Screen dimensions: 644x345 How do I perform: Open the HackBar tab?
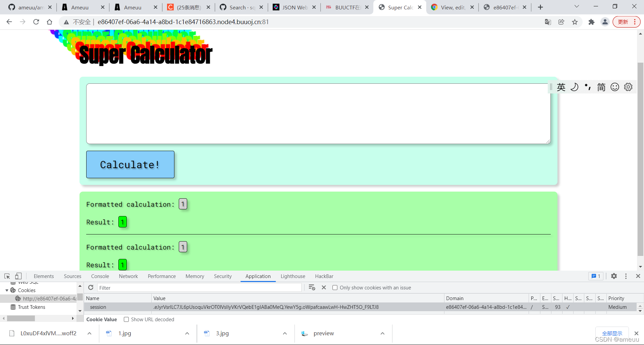324,276
